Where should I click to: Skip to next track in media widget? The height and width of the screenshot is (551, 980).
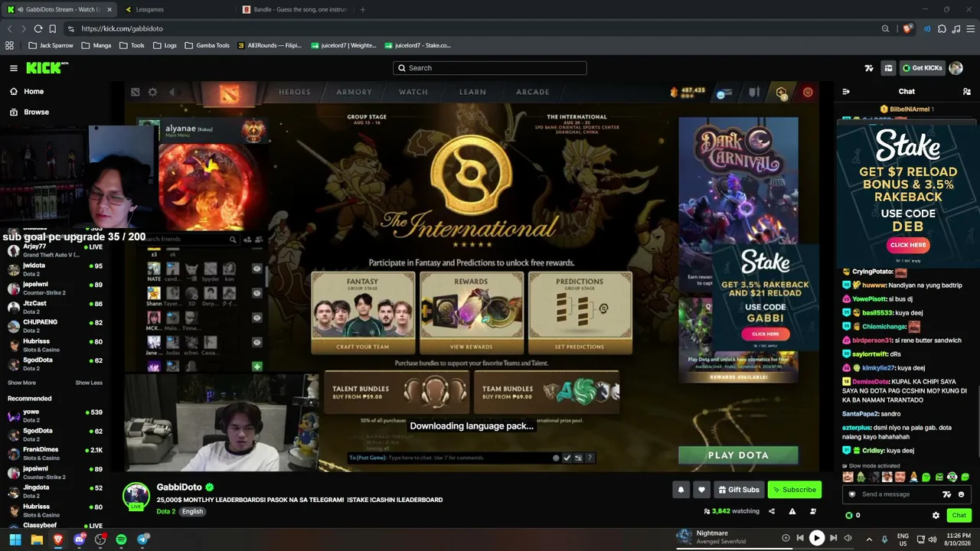833,538
